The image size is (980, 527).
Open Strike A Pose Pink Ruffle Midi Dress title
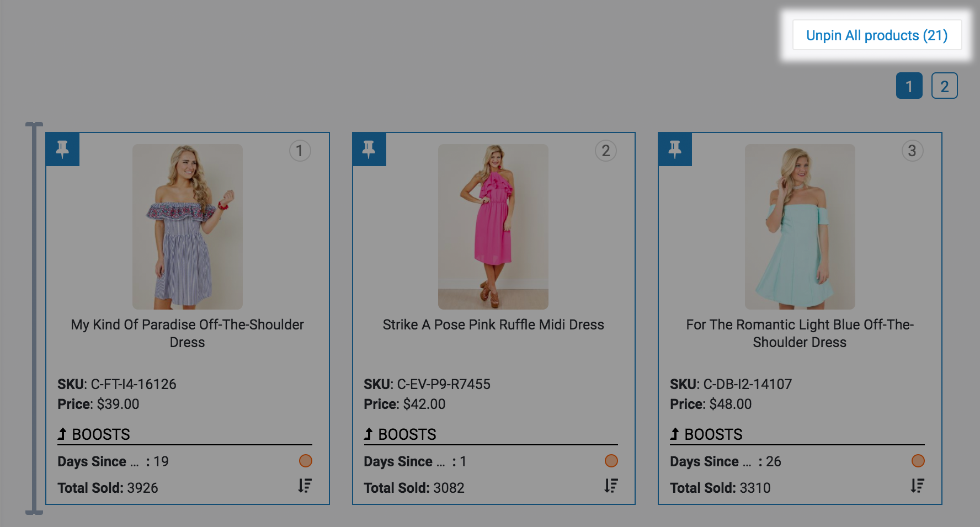[x=493, y=324]
